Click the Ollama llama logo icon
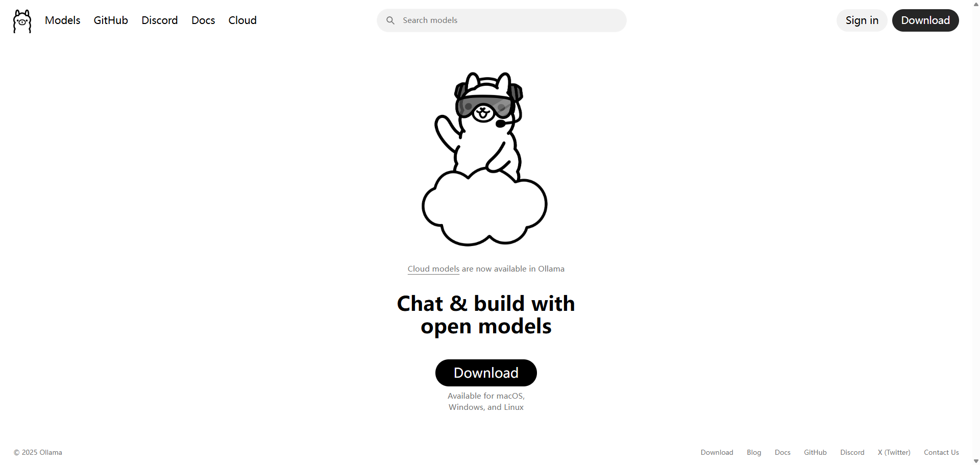Viewport: 980px width, 465px height. (x=22, y=21)
